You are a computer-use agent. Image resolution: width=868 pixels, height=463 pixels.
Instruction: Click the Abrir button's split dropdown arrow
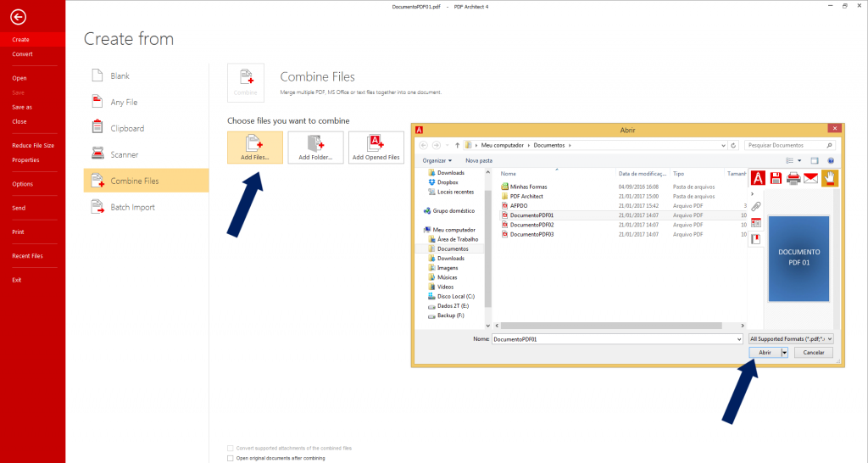[x=784, y=352]
